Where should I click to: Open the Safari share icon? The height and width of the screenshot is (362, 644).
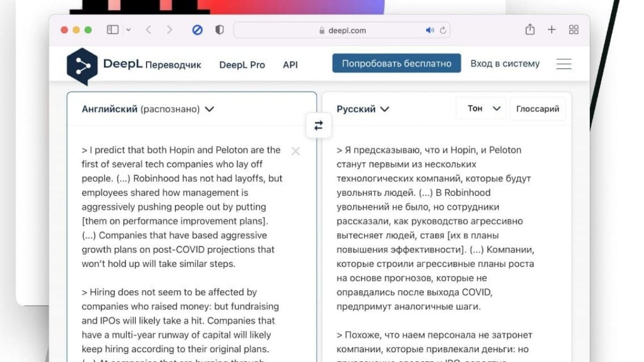coord(530,29)
